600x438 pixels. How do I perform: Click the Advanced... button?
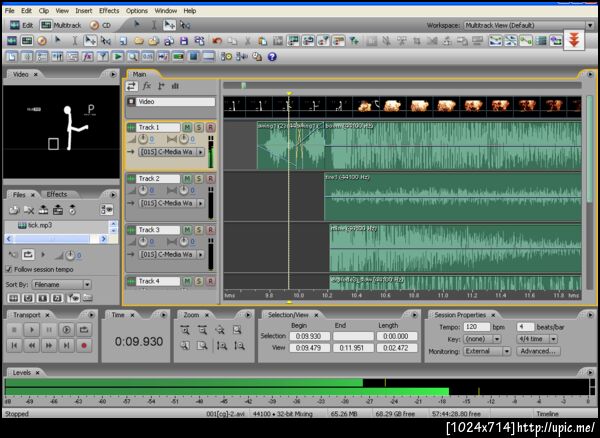point(537,351)
